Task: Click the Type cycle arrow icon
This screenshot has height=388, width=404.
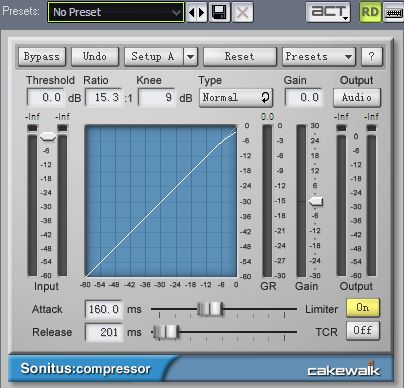Action: (265, 98)
